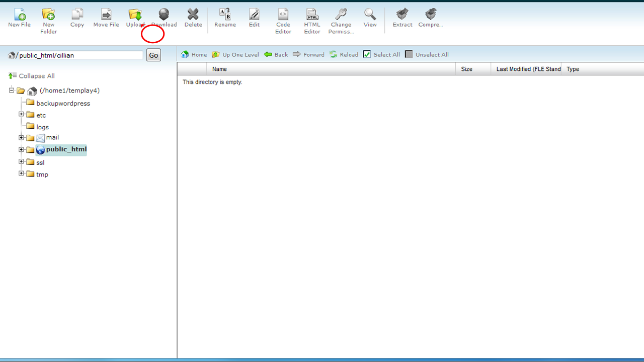Image resolution: width=644 pixels, height=362 pixels.
Task: Go to Home in navigation bar
Action: pyautogui.click(x=194, y=54)
